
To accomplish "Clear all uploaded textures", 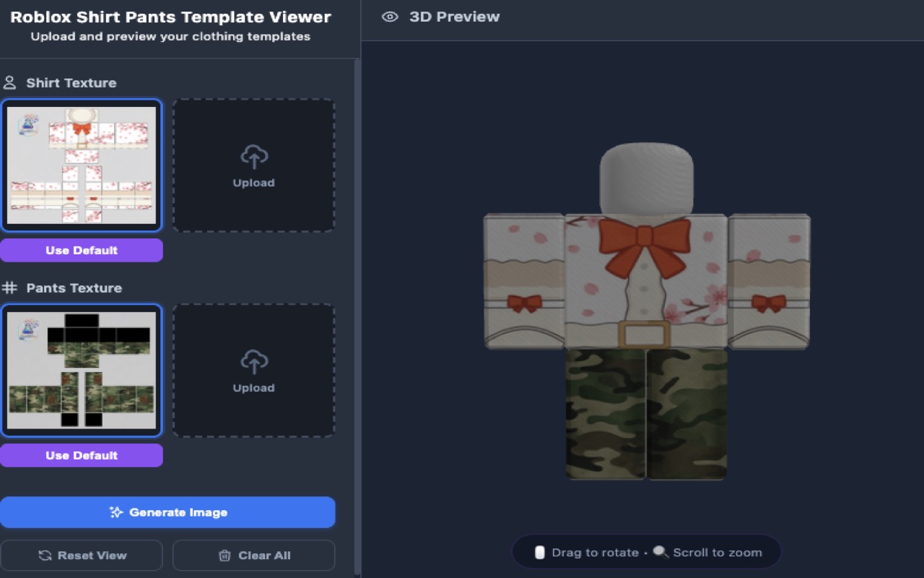I will pos(254,556).
